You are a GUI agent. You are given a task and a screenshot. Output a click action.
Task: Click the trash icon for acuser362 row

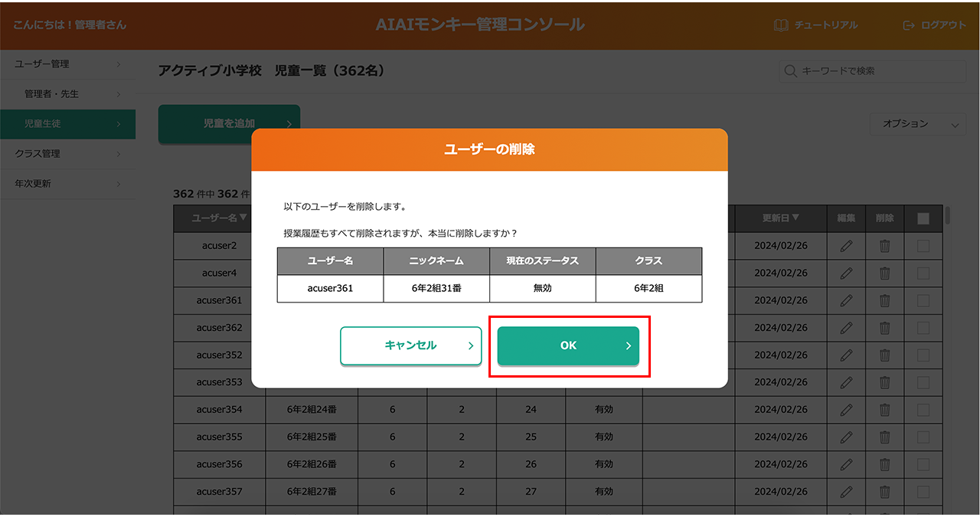tap(884, 328)
